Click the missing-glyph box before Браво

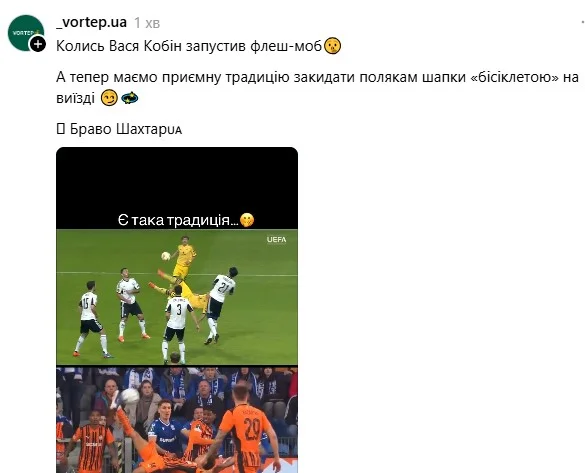[x=60, y=129]
